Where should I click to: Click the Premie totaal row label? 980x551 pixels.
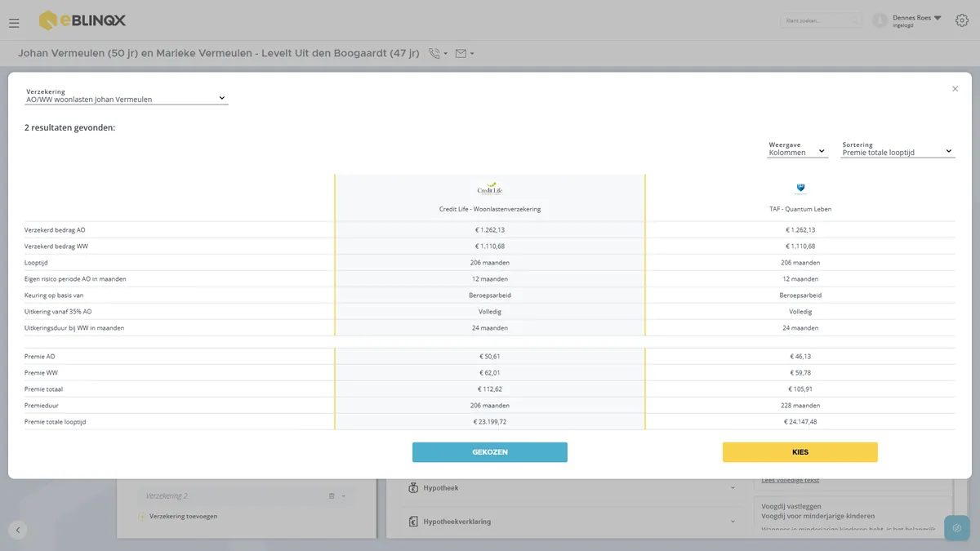tap(44, 389)
